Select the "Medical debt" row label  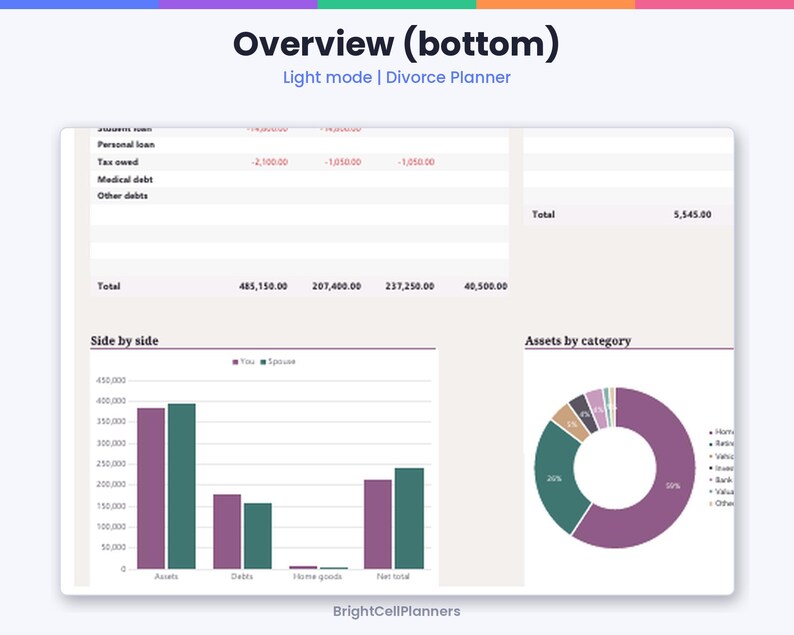pos(125,179)
